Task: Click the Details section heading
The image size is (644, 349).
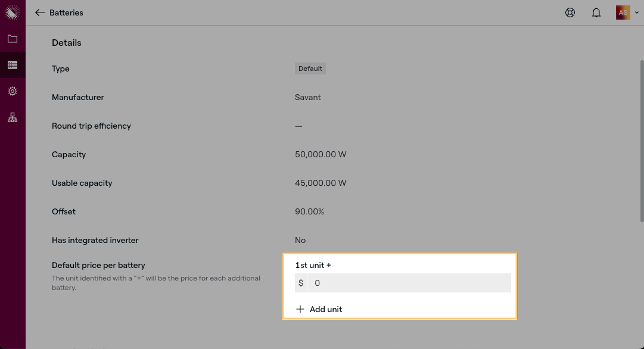Action: click(67, 43)
